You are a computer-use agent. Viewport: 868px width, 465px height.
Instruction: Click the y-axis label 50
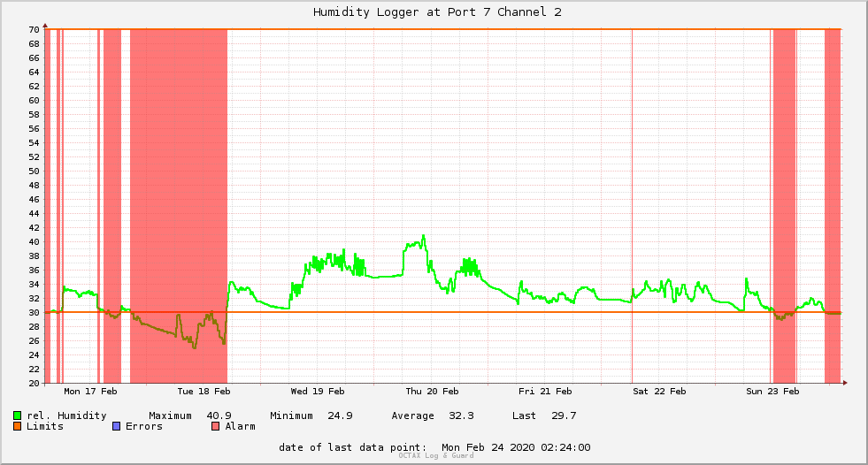click(x=35, y=171)
